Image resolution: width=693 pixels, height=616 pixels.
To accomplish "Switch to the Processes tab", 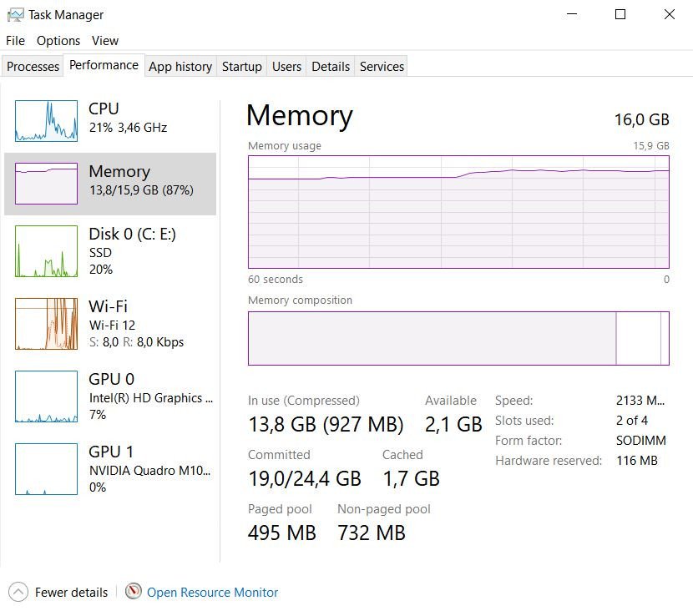I will tap(33, 66).
